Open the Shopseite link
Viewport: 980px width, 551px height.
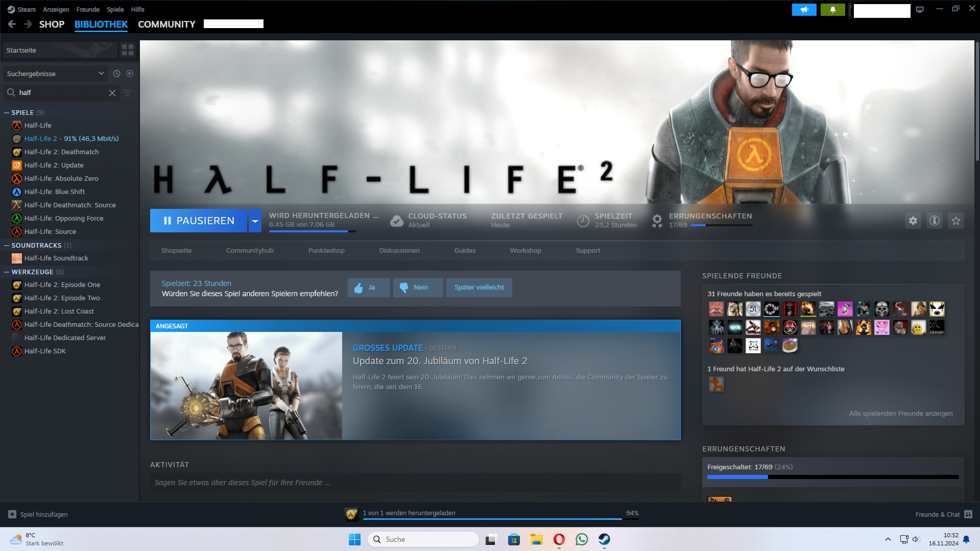(x=176, y=250)
